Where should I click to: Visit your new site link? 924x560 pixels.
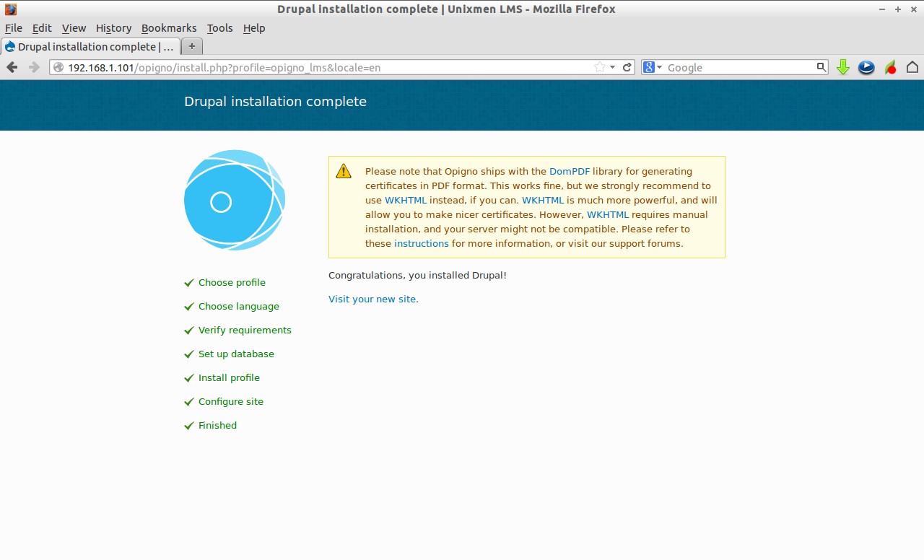coord(372,299)
